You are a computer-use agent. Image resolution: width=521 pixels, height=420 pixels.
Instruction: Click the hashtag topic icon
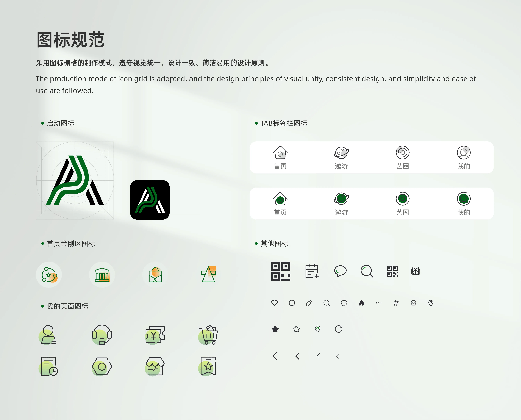click(x=396, y=303)
